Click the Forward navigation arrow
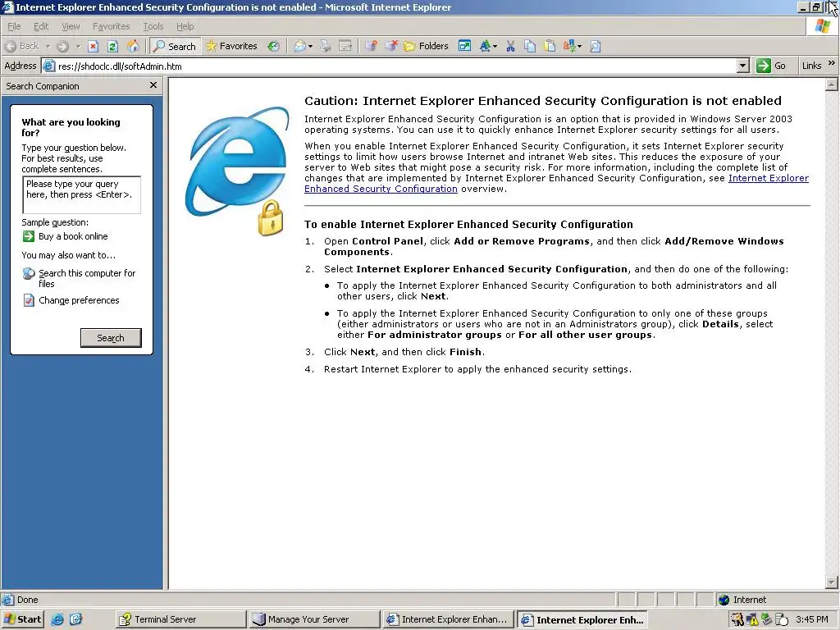 tap(62, 47)
